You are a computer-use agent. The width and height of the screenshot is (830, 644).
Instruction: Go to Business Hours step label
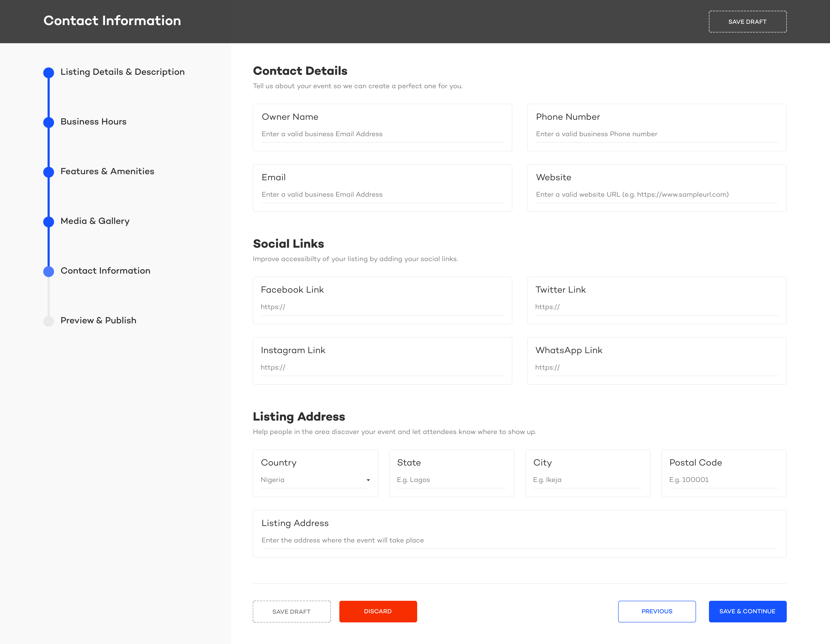click(94, 122)
